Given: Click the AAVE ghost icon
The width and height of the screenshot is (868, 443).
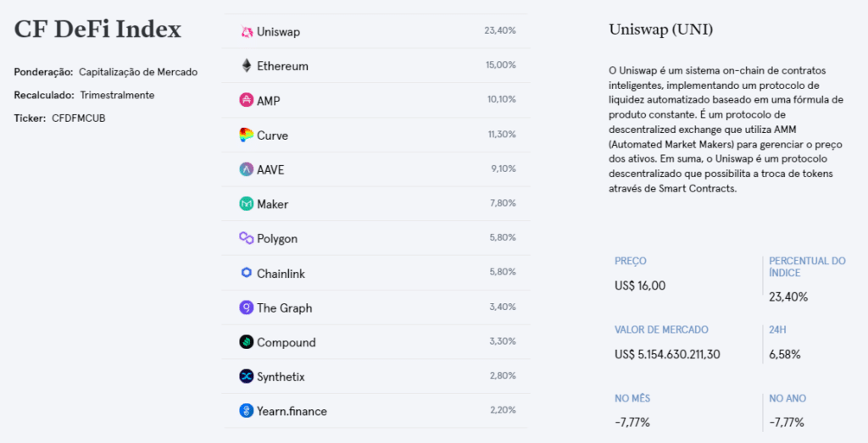Looking at the screenshot, I should 247,169.
